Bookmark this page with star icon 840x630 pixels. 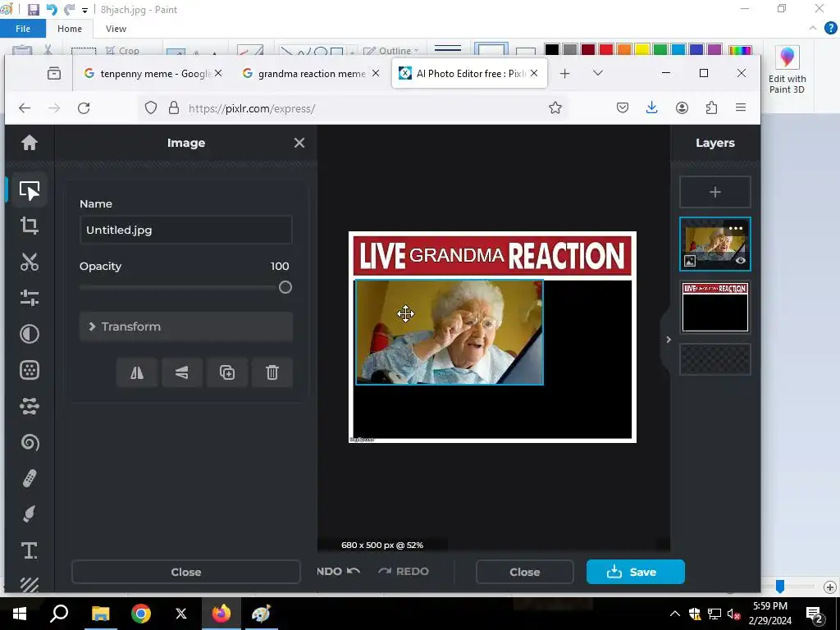(555, 108)
